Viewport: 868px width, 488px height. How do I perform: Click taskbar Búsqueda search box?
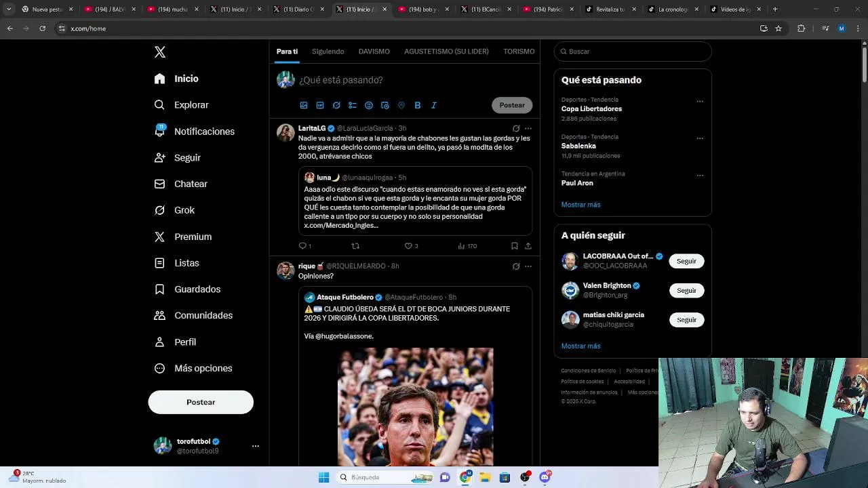point(385,477)
